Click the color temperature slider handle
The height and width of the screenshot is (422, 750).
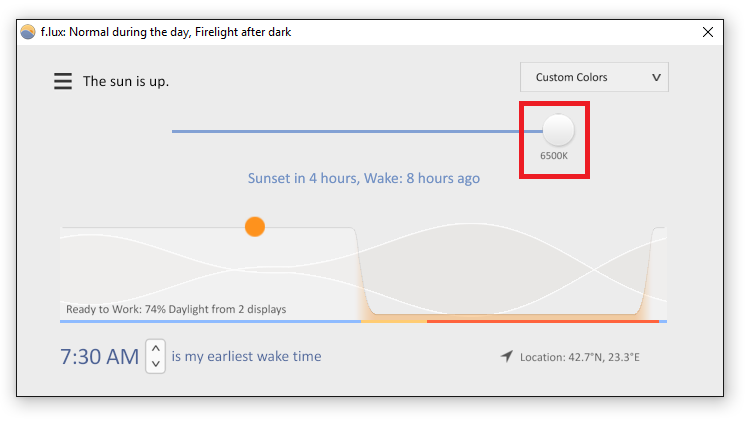pyautogui.click(x=558, y=130)
